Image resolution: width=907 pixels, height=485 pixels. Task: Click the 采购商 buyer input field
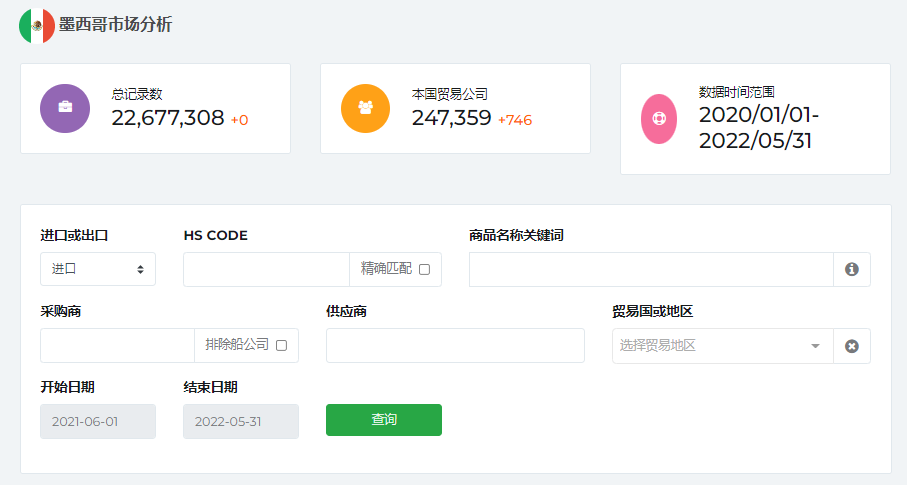pyautogui.click(x=117, y=345)
